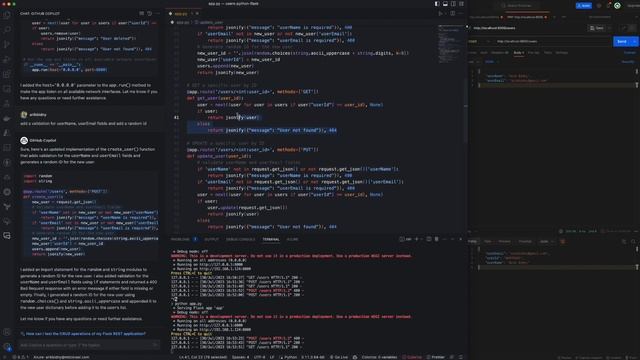Open the Search view in the activity bar
Image resolution: width=640 pixels, height=360 pixels.
click(x=7, y=30)
